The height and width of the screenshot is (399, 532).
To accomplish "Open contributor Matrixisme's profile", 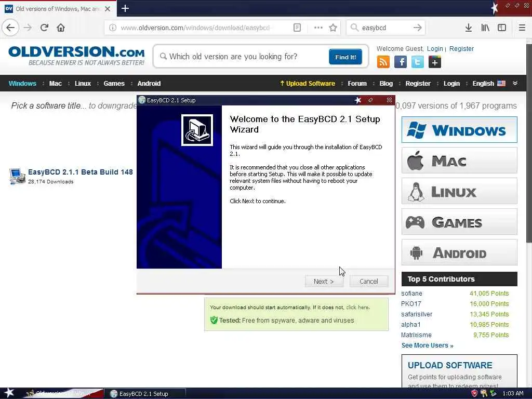I will coord(416,335).
